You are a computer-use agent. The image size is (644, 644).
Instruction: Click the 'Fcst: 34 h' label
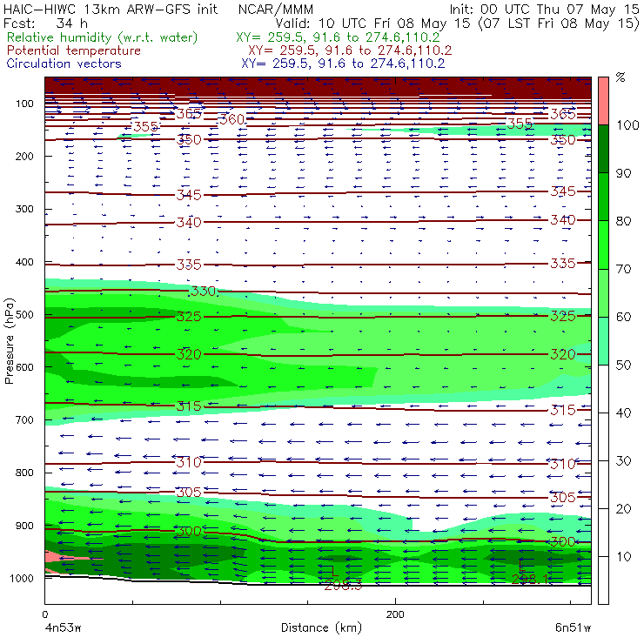click(x=45, y=23)
